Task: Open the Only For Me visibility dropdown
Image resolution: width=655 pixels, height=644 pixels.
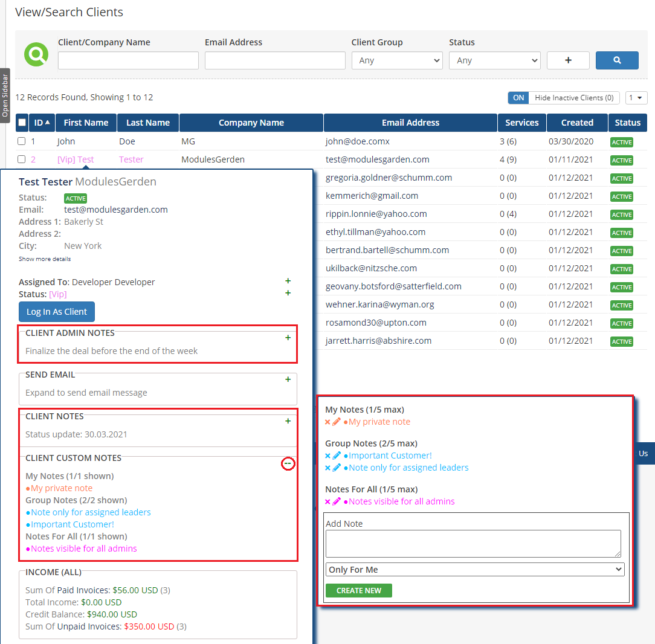Action: pos(475,570)
